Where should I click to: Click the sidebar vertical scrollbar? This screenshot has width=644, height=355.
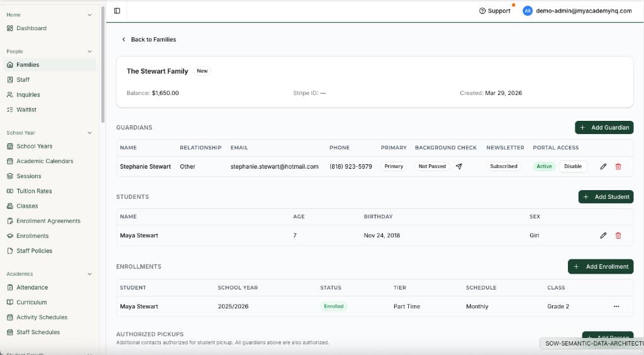pyautogui.click(x=103, y=65)
